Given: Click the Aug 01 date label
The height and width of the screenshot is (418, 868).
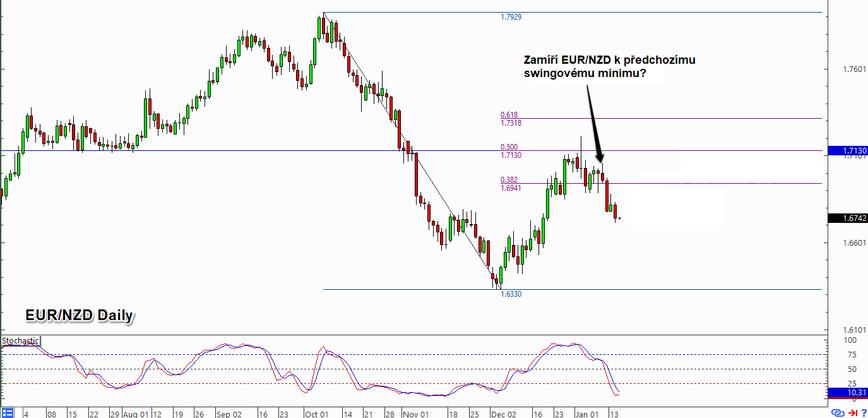Looking at the screenshot, I should click(x=136, y=414).
